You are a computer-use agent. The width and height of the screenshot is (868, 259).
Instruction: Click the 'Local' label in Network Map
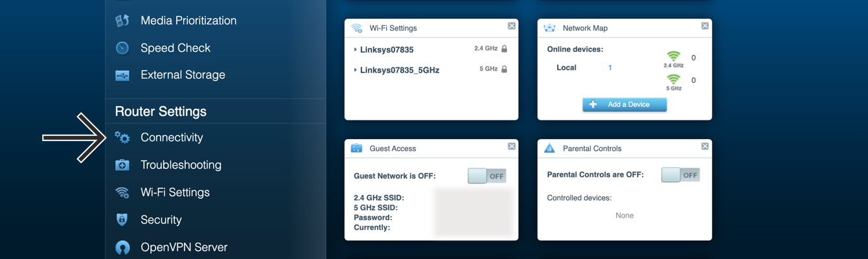(x=566, y=67)
